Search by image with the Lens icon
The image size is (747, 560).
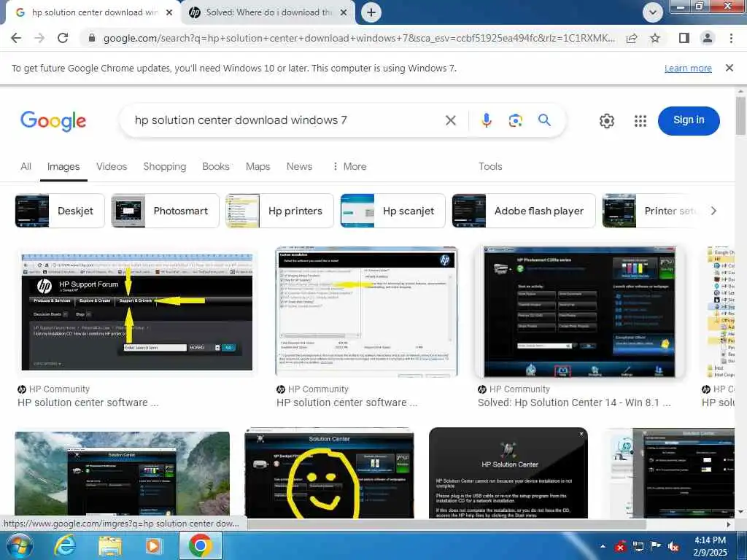point(515,120)
